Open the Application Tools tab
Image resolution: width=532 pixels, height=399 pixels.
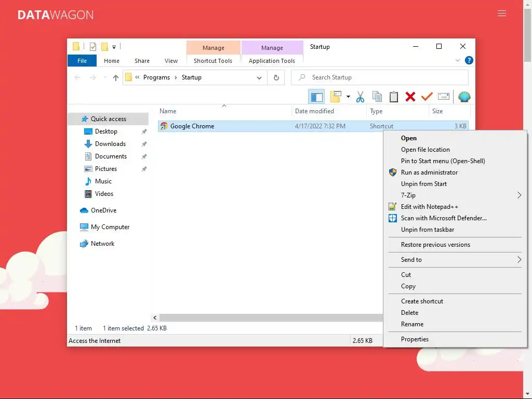click(272, 61)
